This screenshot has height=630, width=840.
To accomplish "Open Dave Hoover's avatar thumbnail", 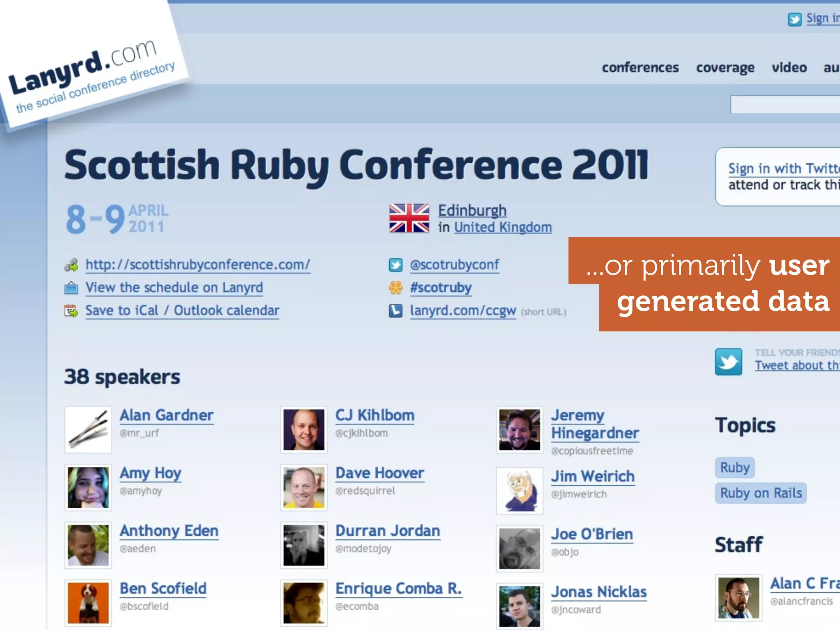I will click(x=304, y=487).
